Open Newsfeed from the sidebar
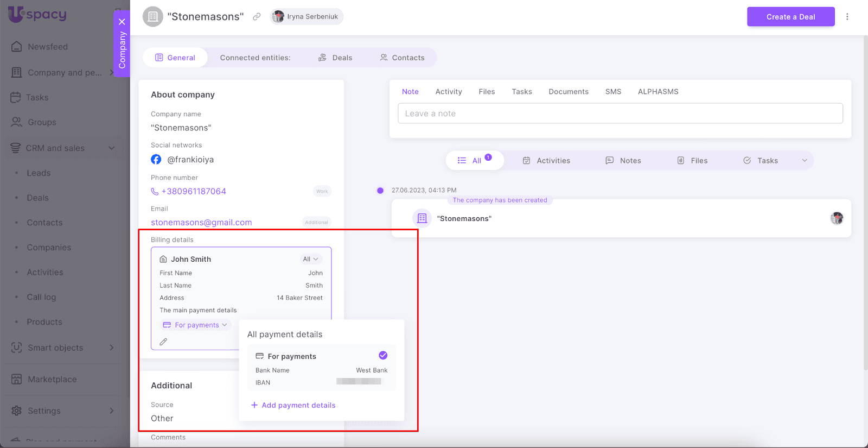The height and width of the screenshot is (448, 868). [48, 47]
